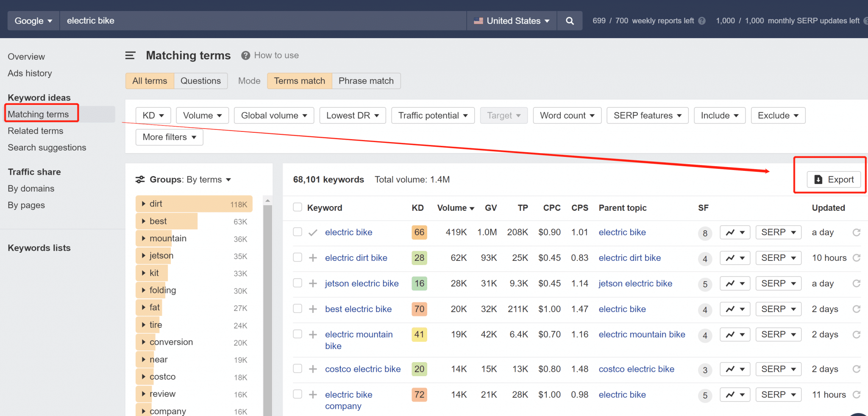Click the electric bike search input field
Image resolution: width=868 pixels, height=416 pixels.
click(263, 21)
